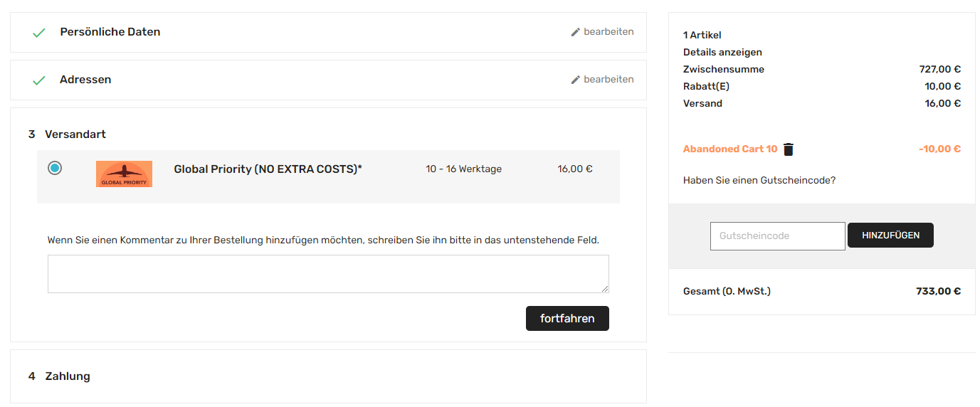The height and width of the screenshot is (407, 980).
Task: Click the 3 Versandart section heading
Action: [x=67, y=134]
